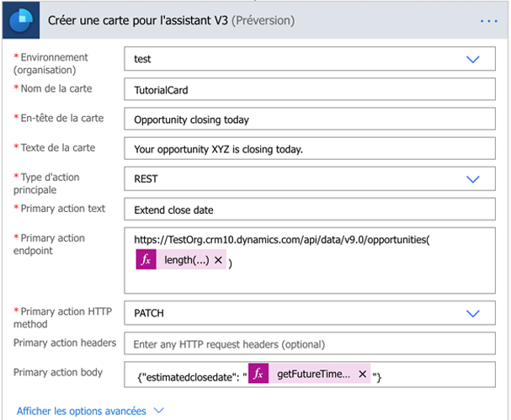
Task: Click the Texte de la carte field
Action: pos(310,149)
